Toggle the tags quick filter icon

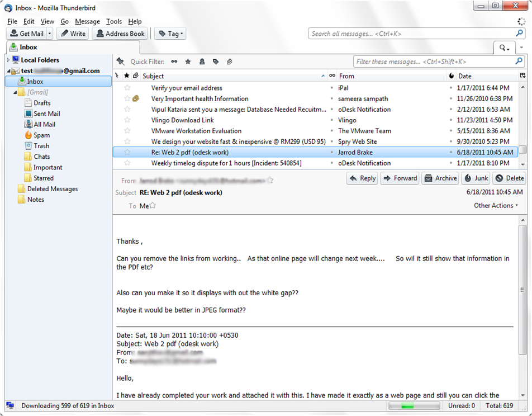click(x=216, y=62)
